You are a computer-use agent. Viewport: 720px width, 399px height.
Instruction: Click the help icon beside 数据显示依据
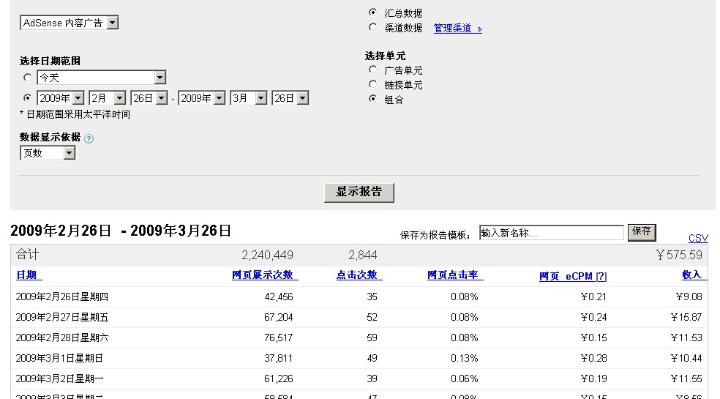[x=89, y=138]
